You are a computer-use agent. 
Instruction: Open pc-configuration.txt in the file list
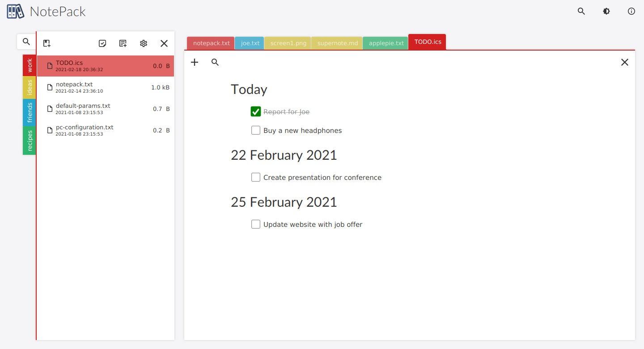[106, 130]
